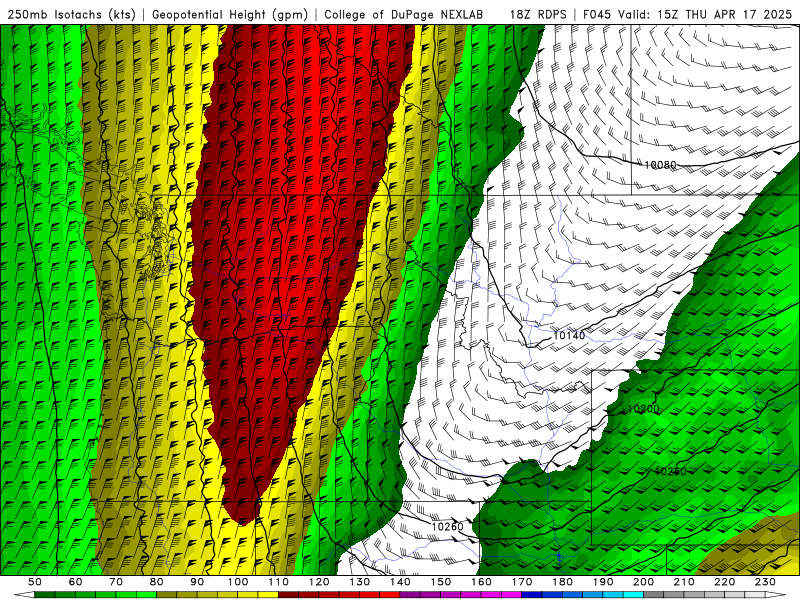Image resolution: width=800 pixels, height=600 pixels.
Task: Click the bright yellow swatch before 110 on colorbar
Action: click(268, 595)
